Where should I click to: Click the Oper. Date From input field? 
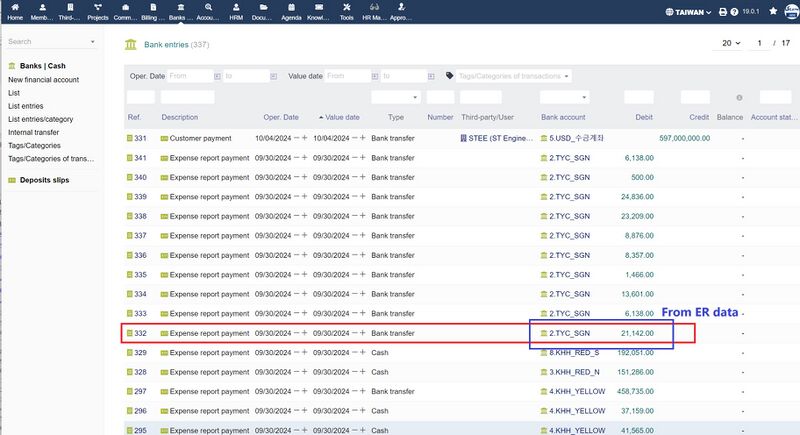189,76
